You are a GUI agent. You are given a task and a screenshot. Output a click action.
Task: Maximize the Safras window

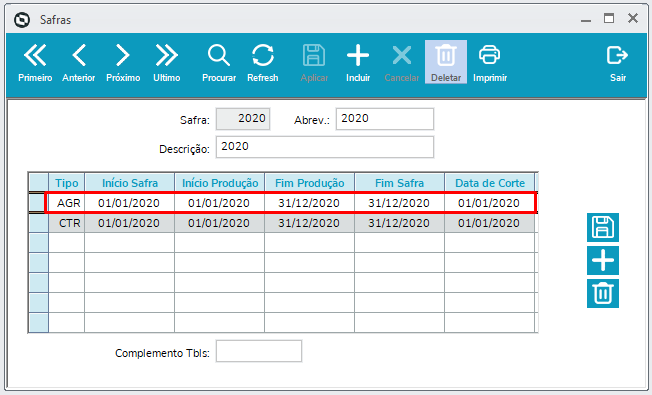point(609,18)
